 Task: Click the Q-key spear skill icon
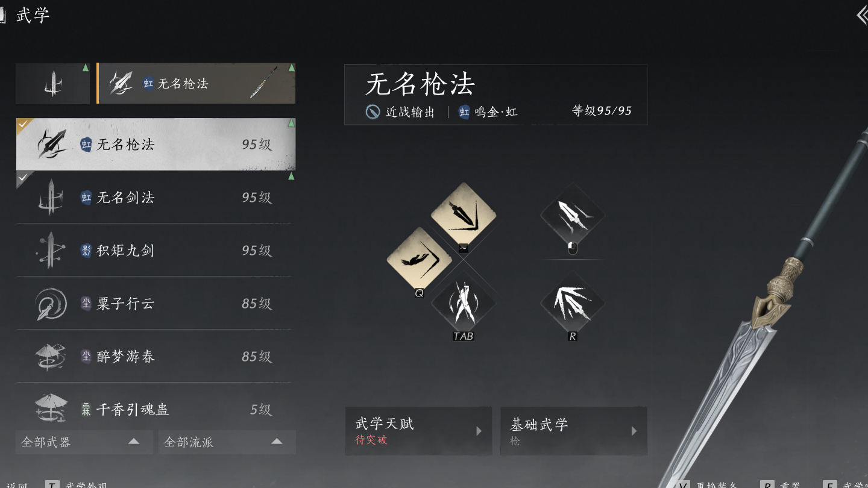tap(419, 258)
